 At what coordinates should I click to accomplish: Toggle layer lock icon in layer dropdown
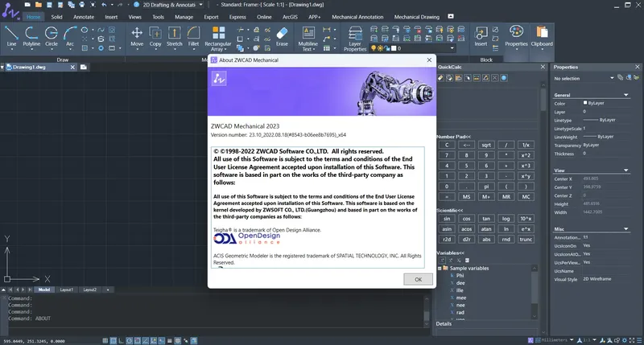pyautogui.click(x=386, y=48)
